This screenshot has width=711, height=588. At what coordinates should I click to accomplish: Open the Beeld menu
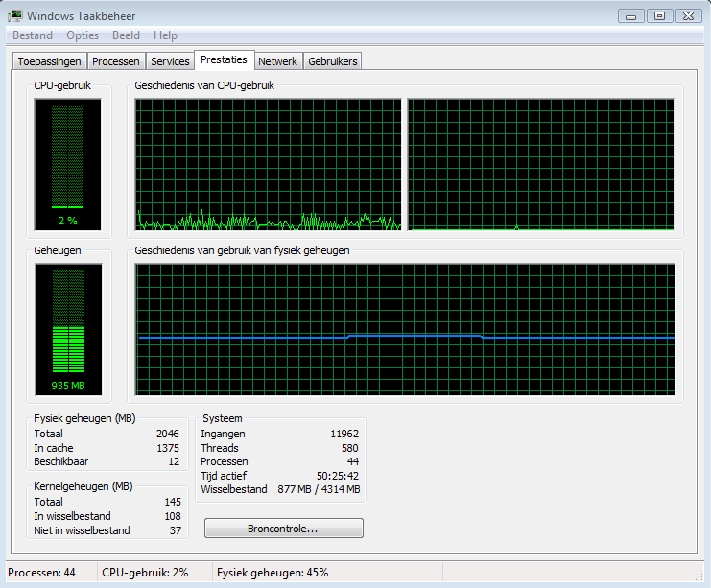point(126,35)
